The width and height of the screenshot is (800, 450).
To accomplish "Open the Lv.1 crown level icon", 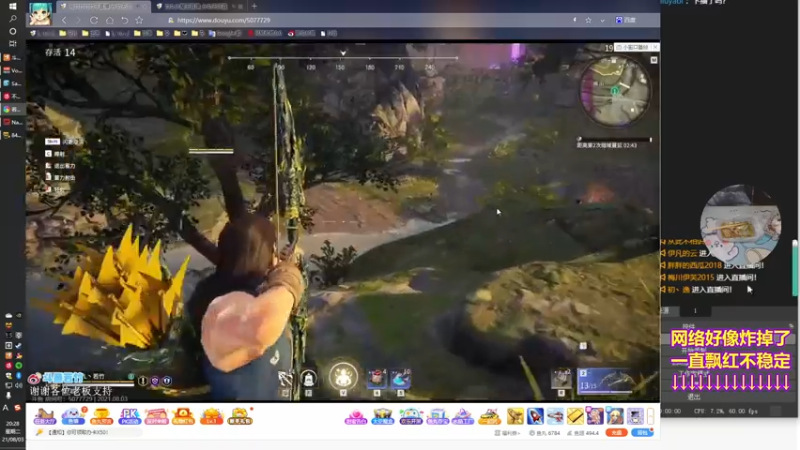I will (212, 416).
